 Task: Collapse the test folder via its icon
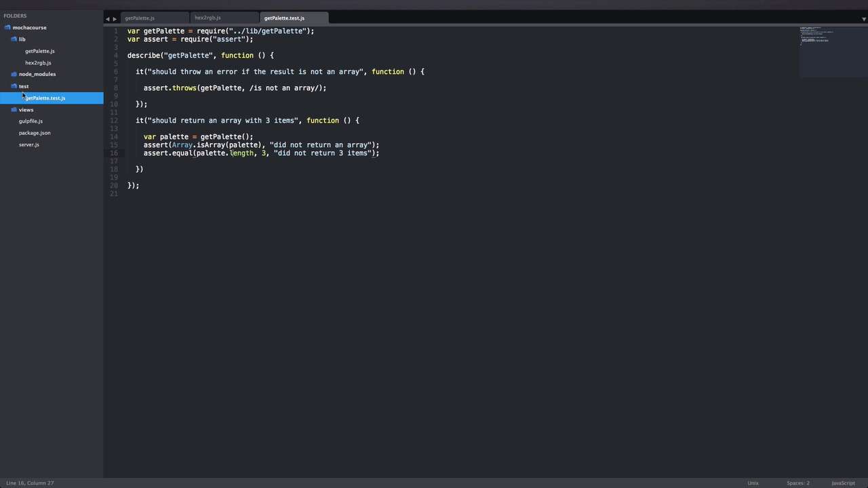click(14, 86)
